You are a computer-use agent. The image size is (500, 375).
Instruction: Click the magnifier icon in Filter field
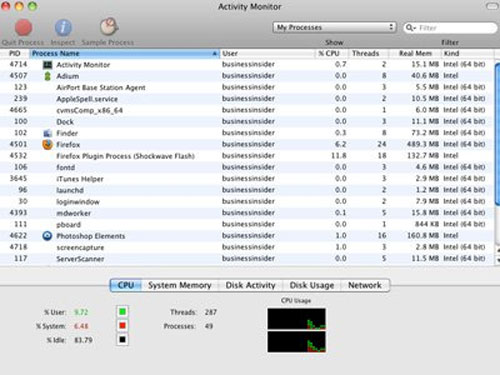411,28
